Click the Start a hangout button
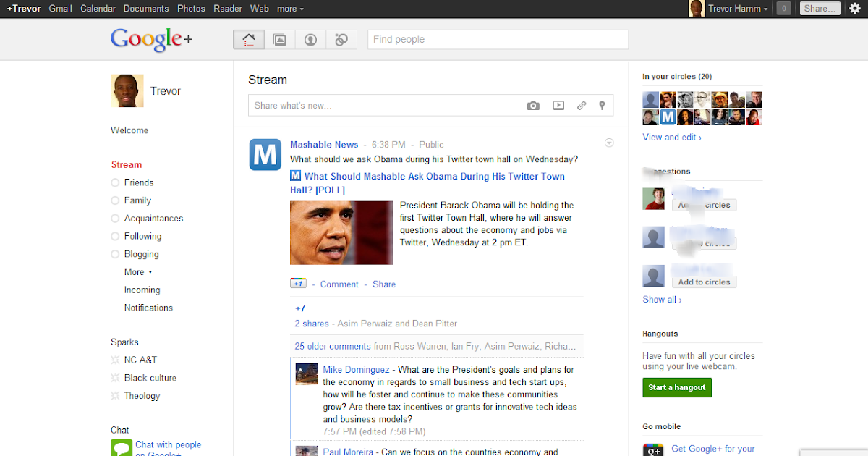The height and width of the screenshot is (456, 868). coord(676,387)
